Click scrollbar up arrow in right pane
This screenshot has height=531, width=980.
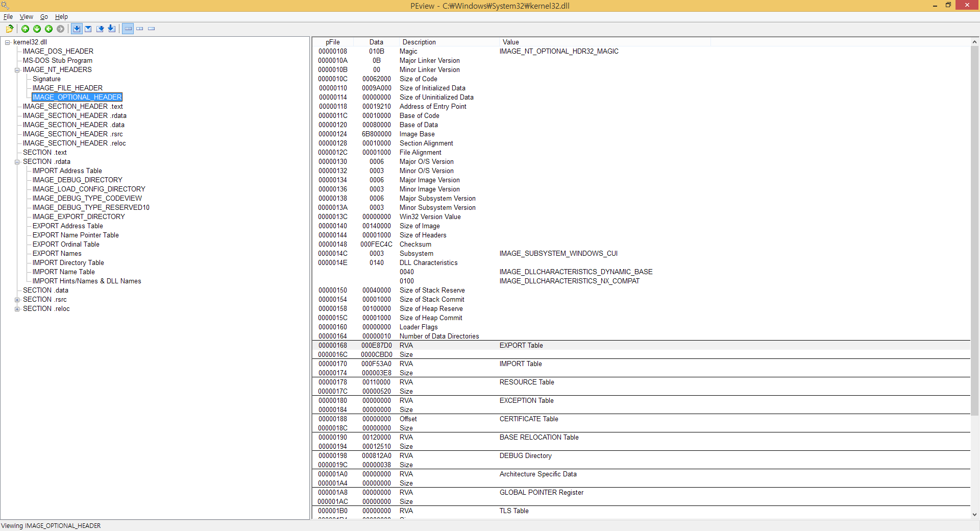974,42
